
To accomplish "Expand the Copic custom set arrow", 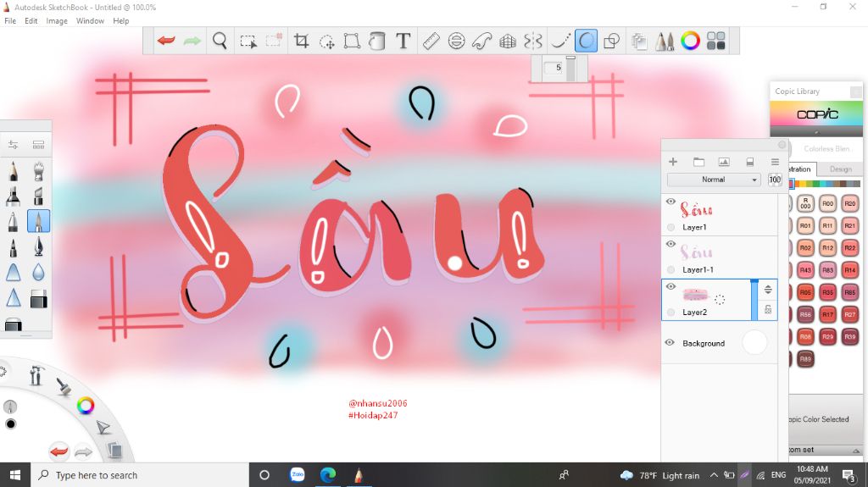I will 856,451.
